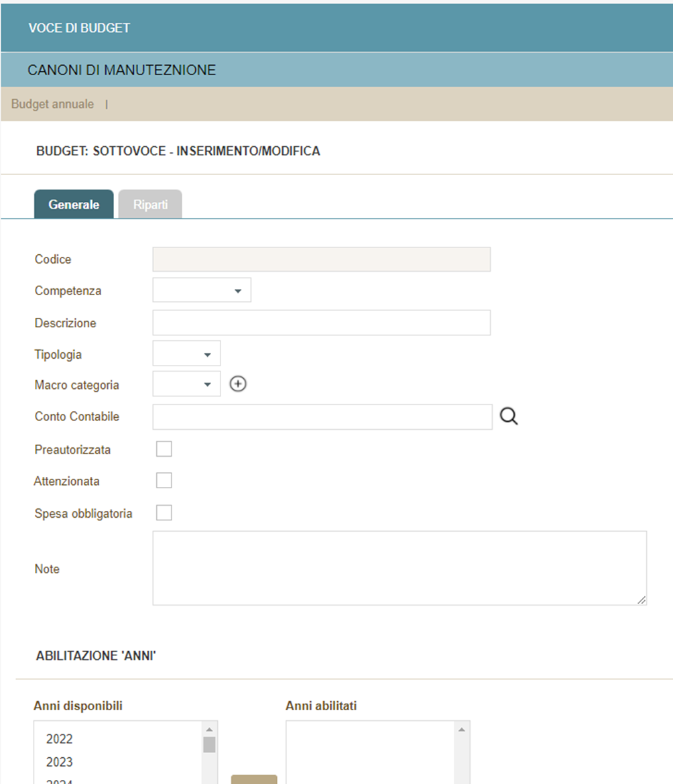Check the Spesa obbligatoria box
673x784 pixels.
click(164, 513)
